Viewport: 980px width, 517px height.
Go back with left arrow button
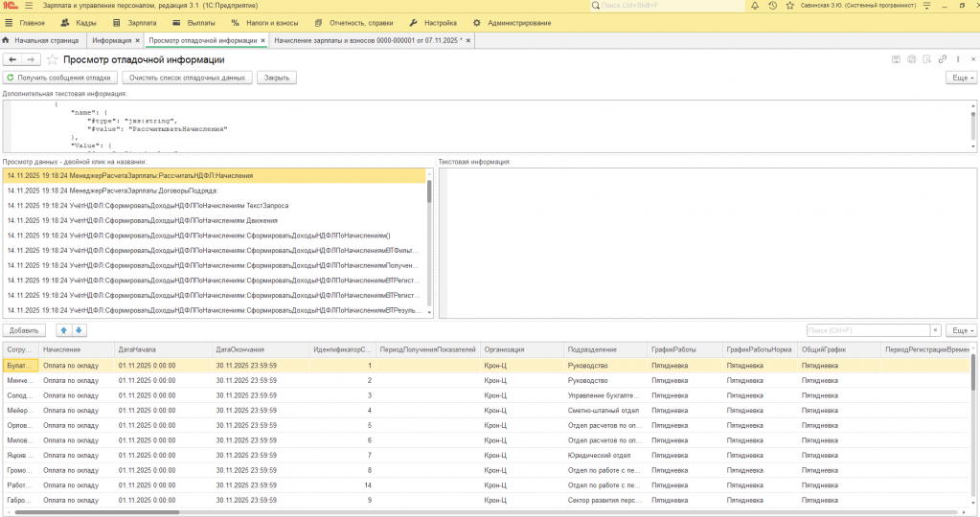click(x=12, y=60)
